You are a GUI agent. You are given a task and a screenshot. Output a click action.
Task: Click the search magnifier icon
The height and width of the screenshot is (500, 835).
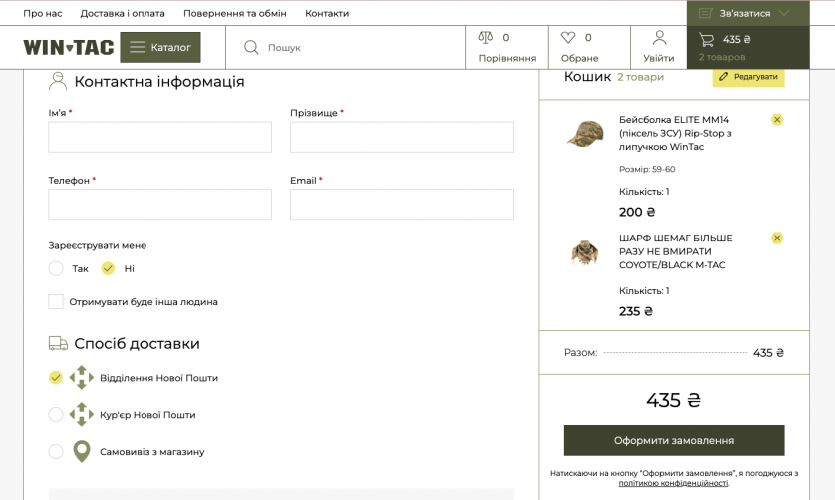click(x=251, y=47)
